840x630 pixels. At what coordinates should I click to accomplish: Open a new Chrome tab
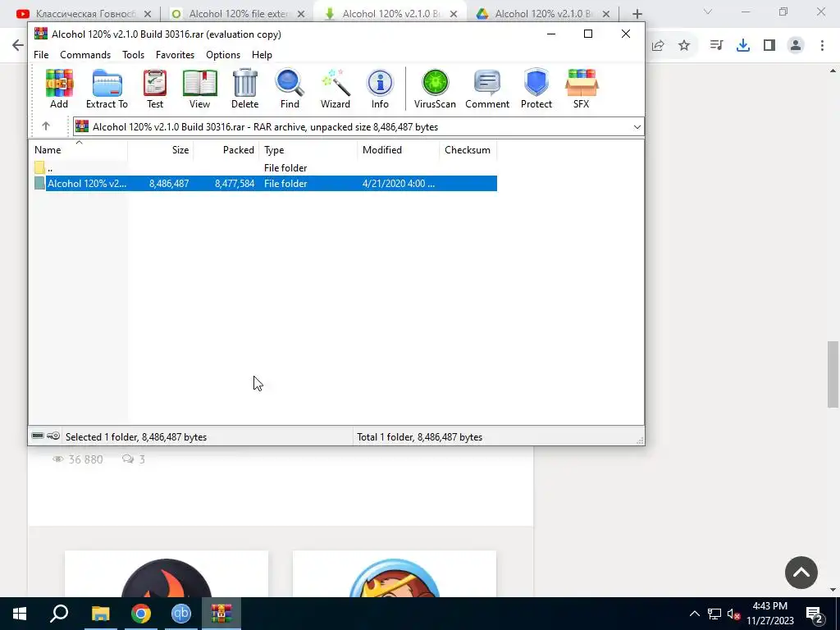(637, 14)
